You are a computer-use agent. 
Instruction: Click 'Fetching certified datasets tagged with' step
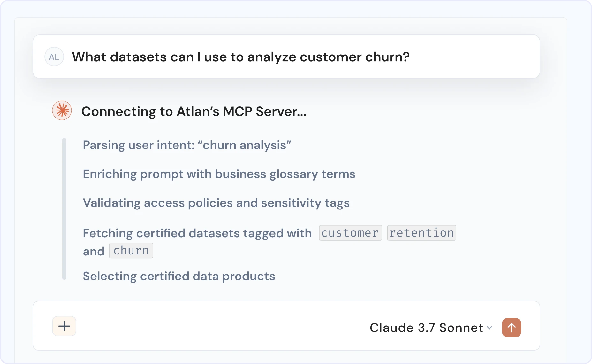(197, 233)
